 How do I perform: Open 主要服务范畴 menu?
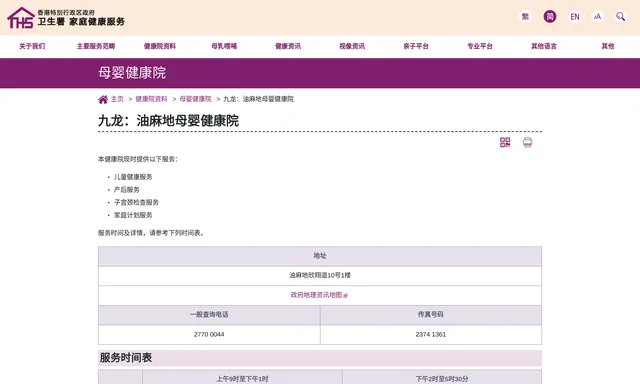(96, 46)
